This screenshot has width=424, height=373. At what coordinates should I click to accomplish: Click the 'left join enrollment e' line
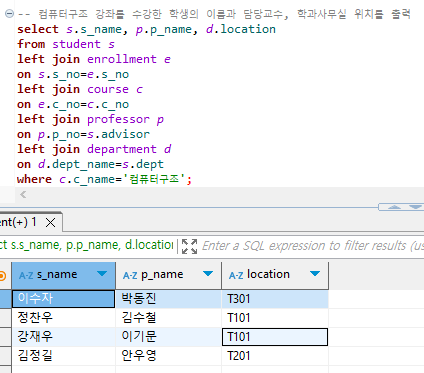[x=94, y=59]
